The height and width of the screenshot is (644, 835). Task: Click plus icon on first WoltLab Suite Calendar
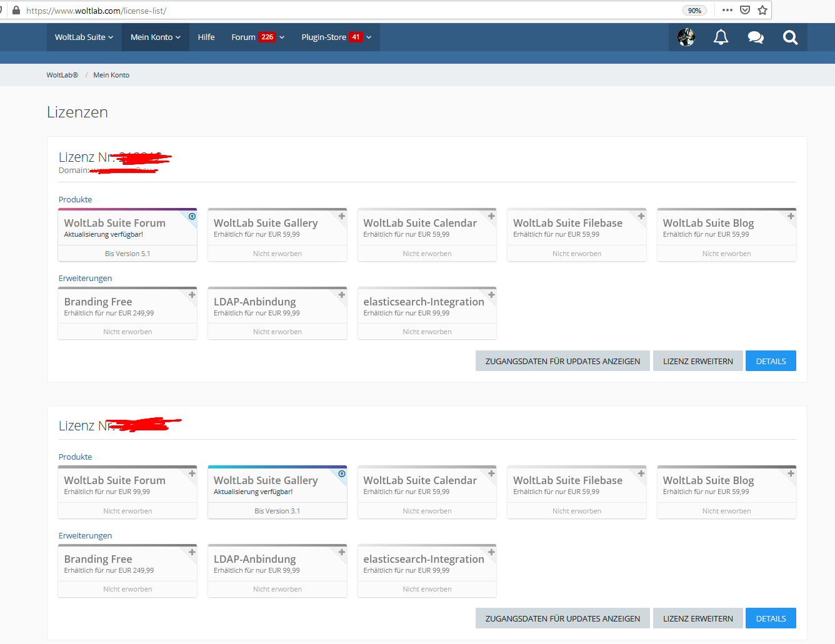(491, 216)
